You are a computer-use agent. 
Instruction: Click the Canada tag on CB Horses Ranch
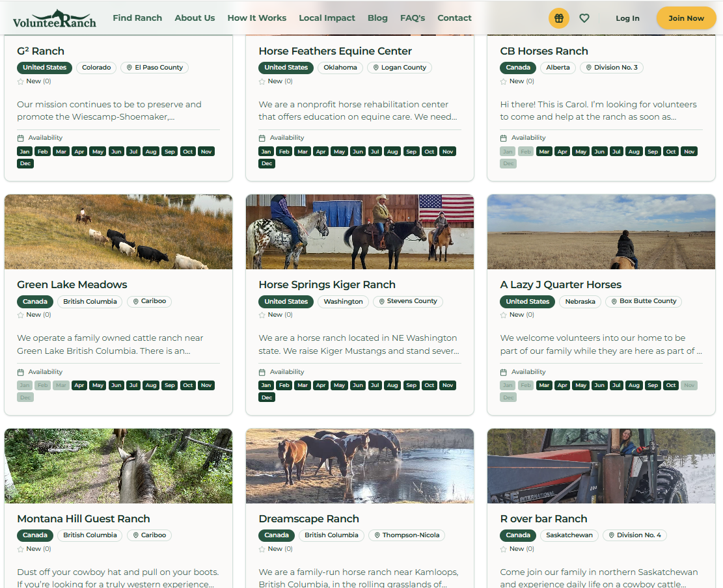click(518, 68)
